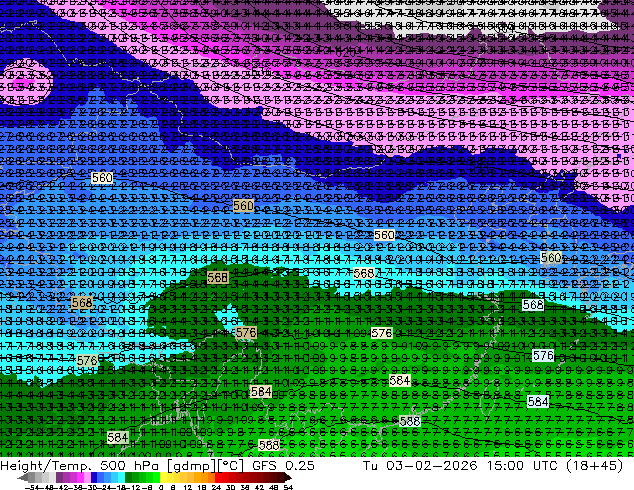This screenshot has height=490, width=634.
Task: Click the leftmost 576 contour label
Action: point(87,361)
